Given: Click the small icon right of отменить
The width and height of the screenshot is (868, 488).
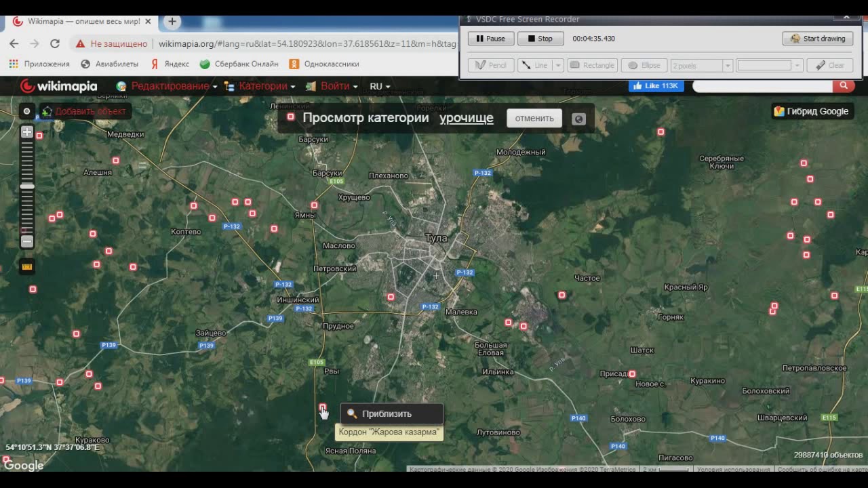Looking at the screenshot, I should tap(578, 119).
